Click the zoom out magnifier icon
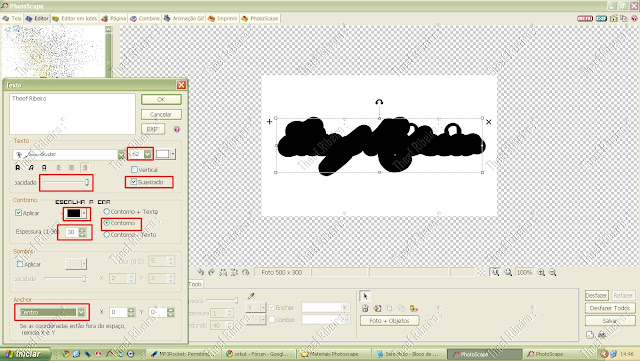Viewport: 640px width, 361px height. pyautogui.click(x=552, y=272)
